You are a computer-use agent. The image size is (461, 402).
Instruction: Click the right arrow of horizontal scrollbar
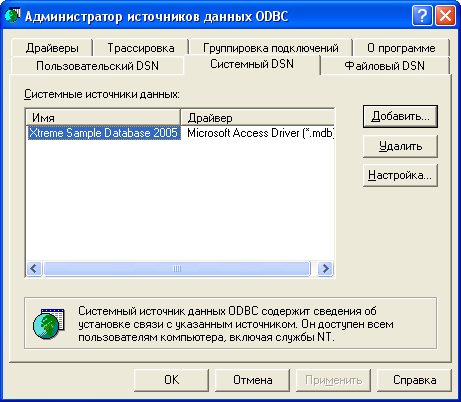(x=325, y=268)
